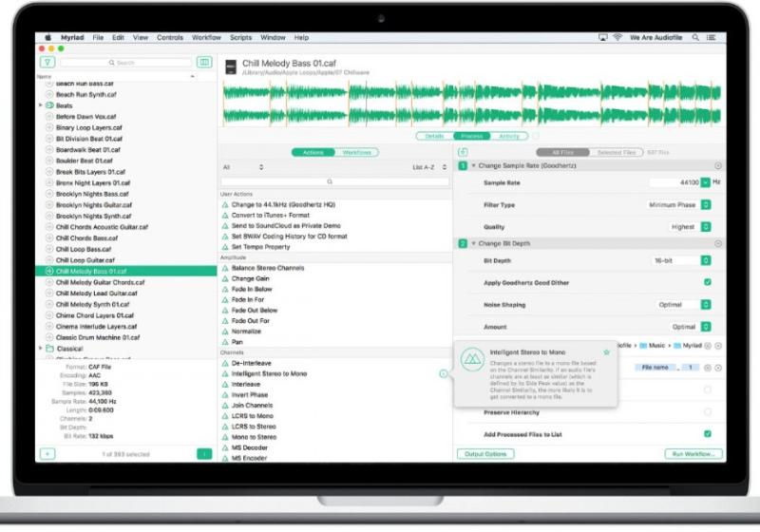Screen dimensions: 760x532
Task: Enable the Preserve Hierarchy checkbox
Action: [x=707, y=411]
